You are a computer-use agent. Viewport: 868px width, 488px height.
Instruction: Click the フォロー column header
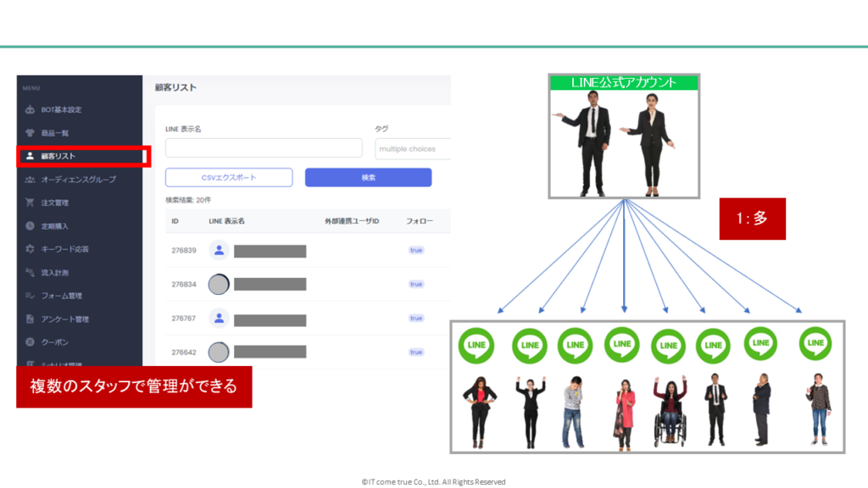pyautogui.click(x=419, y=221)
